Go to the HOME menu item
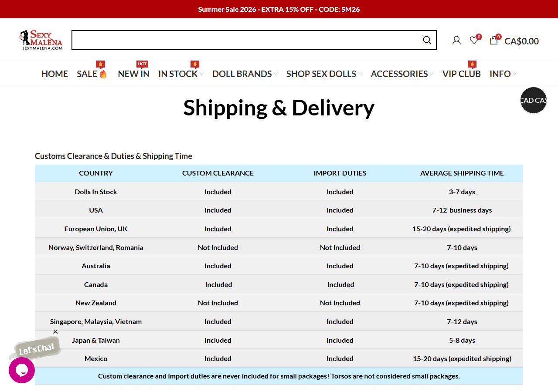The image size is (558, 392). click(x=54, y=74)
